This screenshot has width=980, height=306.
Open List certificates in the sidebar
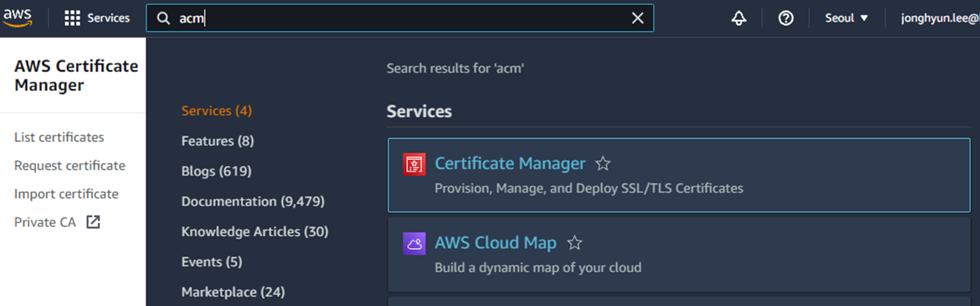pos(59,137)
